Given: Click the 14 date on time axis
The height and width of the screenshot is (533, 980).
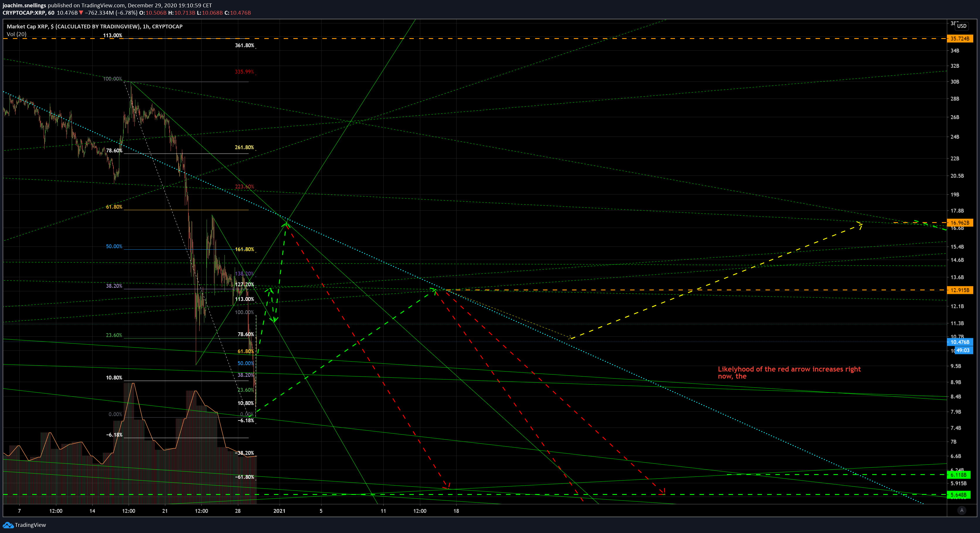Looking at the screenshot, I should click(92, 510).
